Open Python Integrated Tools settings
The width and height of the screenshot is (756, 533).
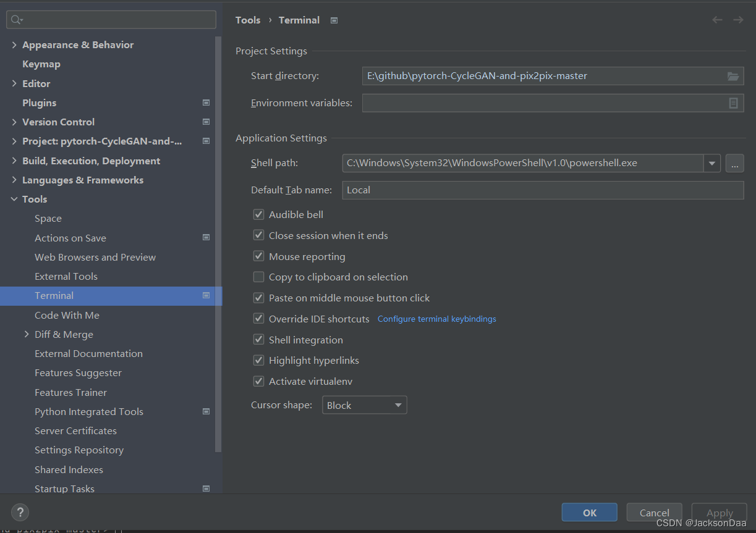coord(89,411)
